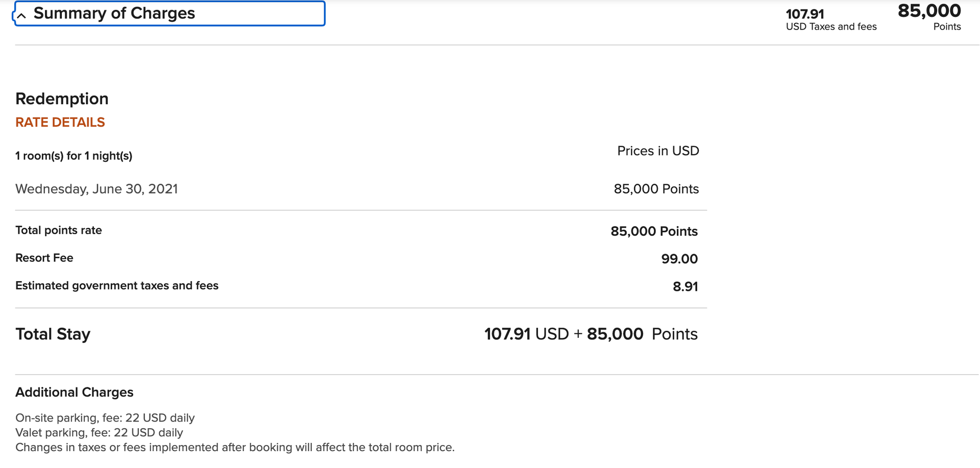Select Wednesday, June 30, 2021 date row
Image resolution: width=980 pixels, height=468 pixels.
pyautogui.click(x=96, y=188)
